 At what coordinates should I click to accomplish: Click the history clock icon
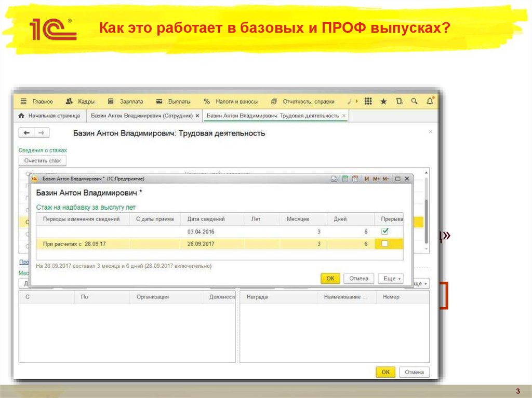coord(398,101)
